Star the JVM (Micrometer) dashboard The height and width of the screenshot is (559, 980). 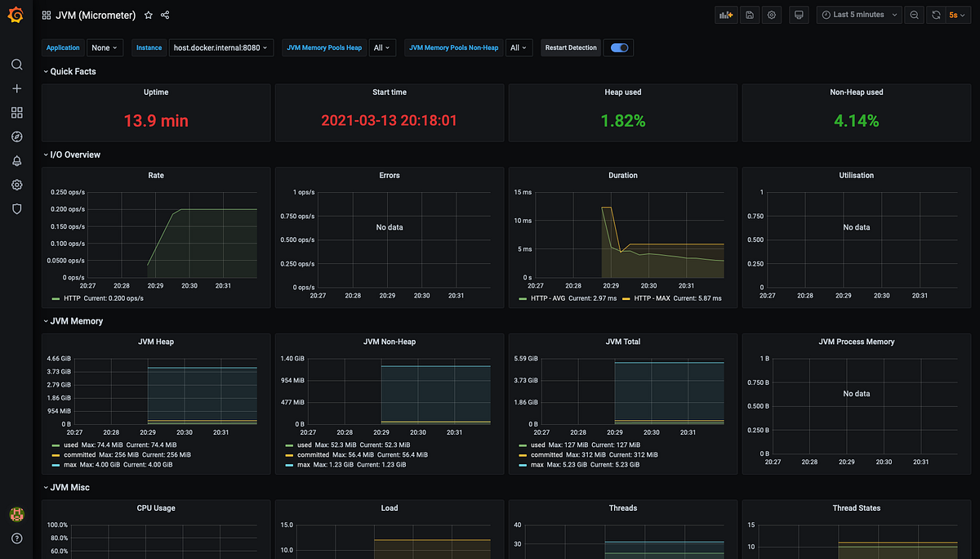click(x=148, y=14)
